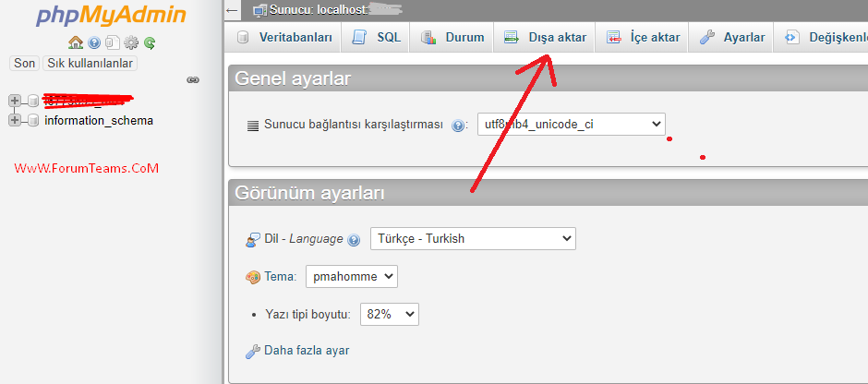
Task: Expand the information_schema database tree
Action: coord(15,120)
